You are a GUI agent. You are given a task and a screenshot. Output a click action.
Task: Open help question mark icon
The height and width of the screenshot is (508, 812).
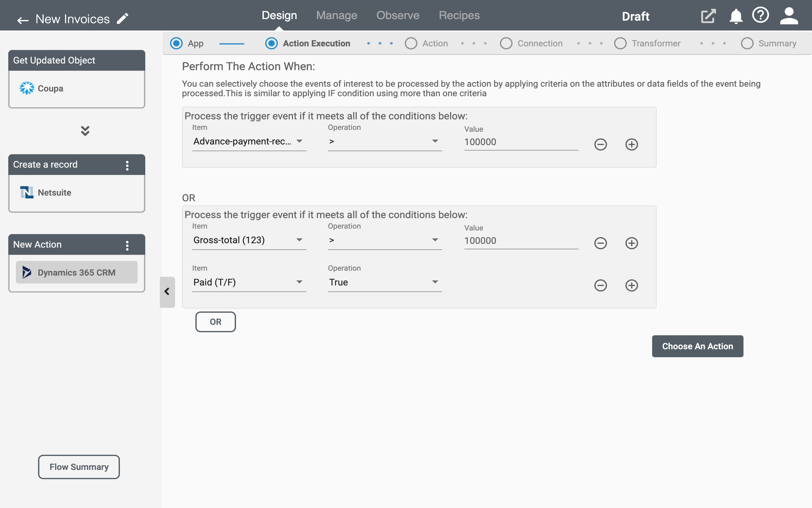760,15
